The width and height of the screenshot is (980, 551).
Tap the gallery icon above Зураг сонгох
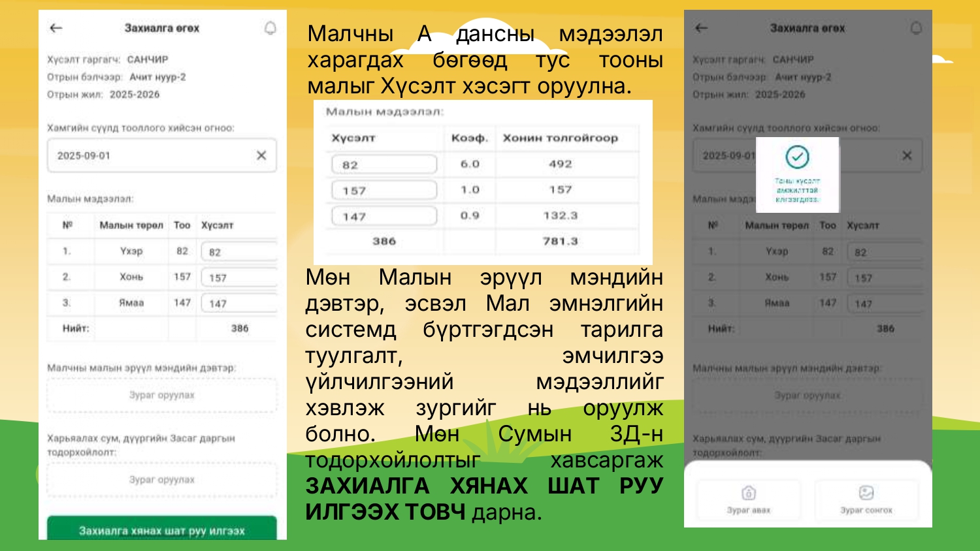[x=866, y=493]
